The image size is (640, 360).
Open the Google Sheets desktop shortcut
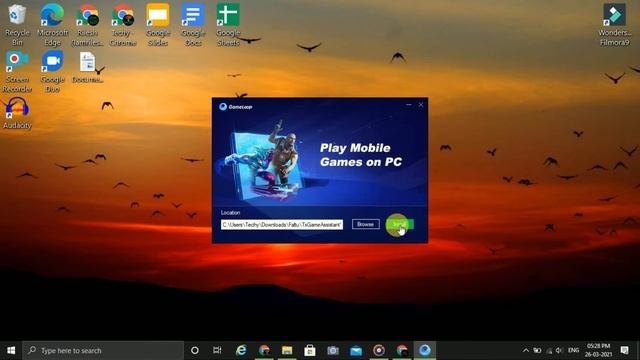tap(228, 24)
